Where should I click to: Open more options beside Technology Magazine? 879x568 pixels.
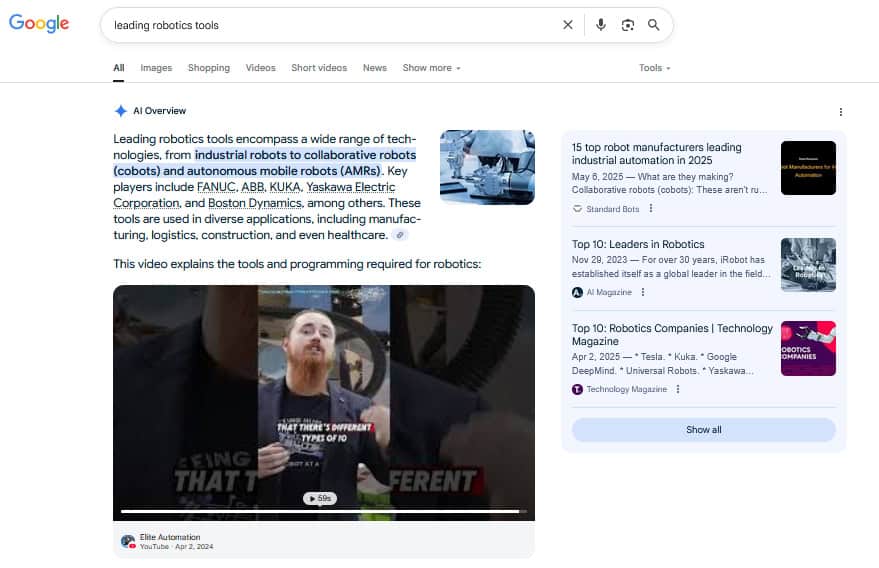pyautogui.click(x=678, y=389)
